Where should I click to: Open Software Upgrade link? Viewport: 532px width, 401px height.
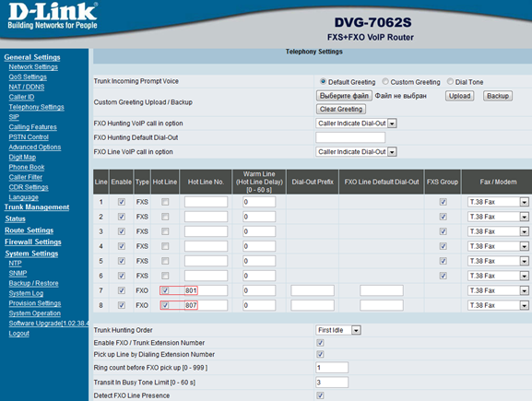[49, 324]
